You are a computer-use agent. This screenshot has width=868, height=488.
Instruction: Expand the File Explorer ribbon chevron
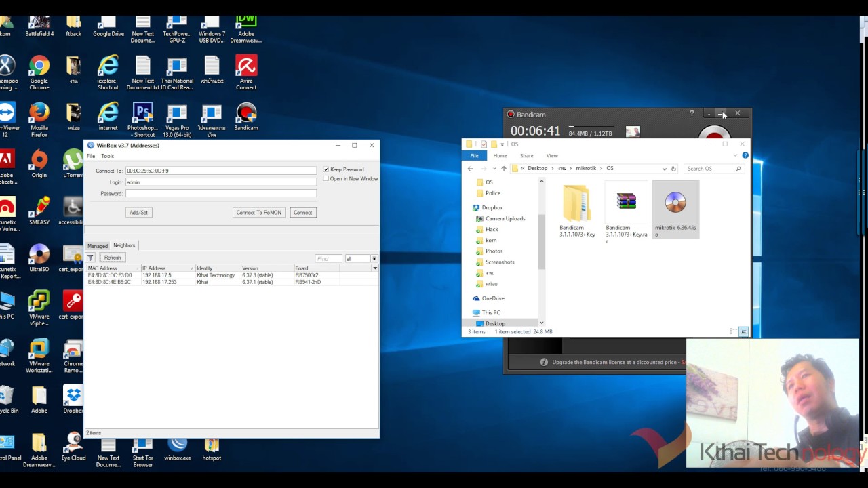[735, 155]
